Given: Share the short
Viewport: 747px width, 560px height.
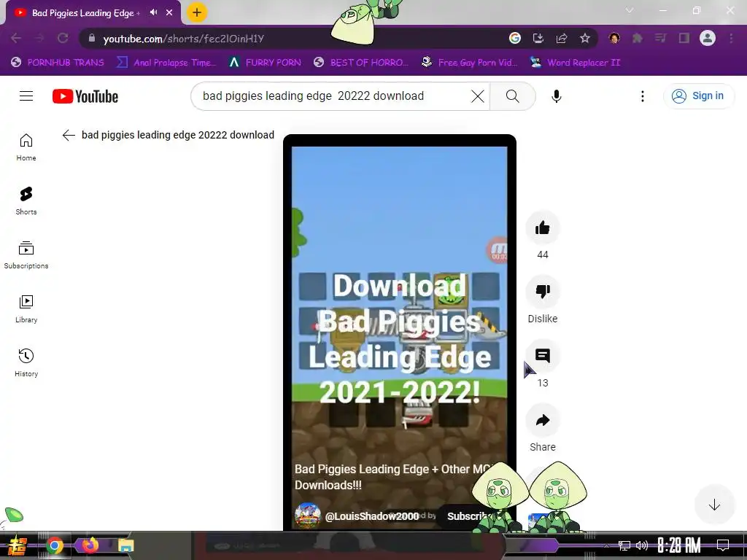Looking at the screenshot, I should (x=543, y=420).
